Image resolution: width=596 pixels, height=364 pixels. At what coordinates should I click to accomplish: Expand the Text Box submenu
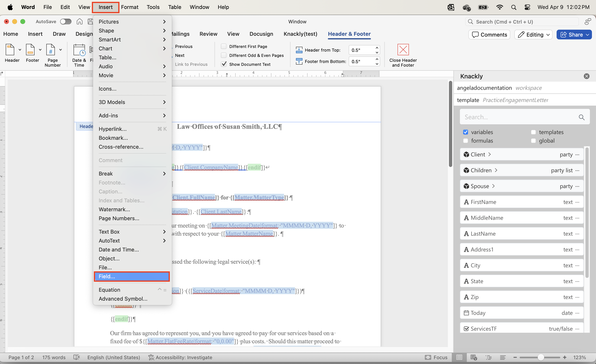132,232
